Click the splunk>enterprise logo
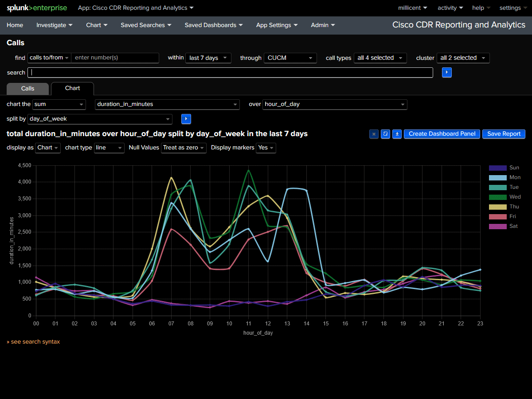Viewport: 532px width, 399px height. (x=37, y=8)
